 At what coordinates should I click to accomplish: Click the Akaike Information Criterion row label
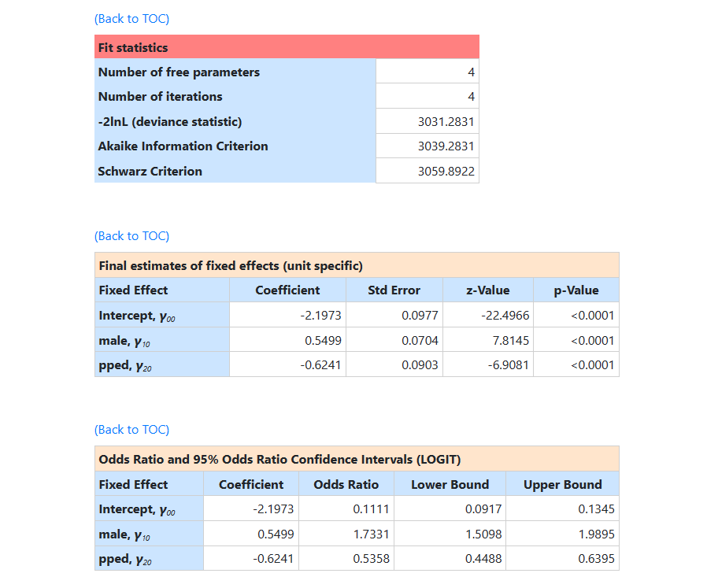pyautogui.click(x=183, y=146)
